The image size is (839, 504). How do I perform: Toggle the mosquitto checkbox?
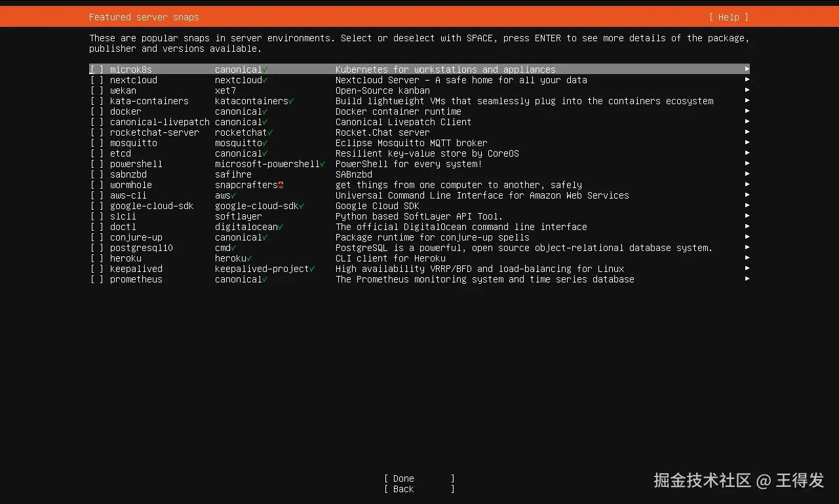point(97,143)
